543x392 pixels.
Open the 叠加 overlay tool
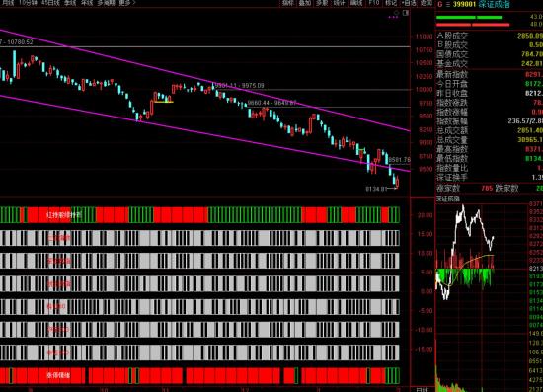pos(305,3)
